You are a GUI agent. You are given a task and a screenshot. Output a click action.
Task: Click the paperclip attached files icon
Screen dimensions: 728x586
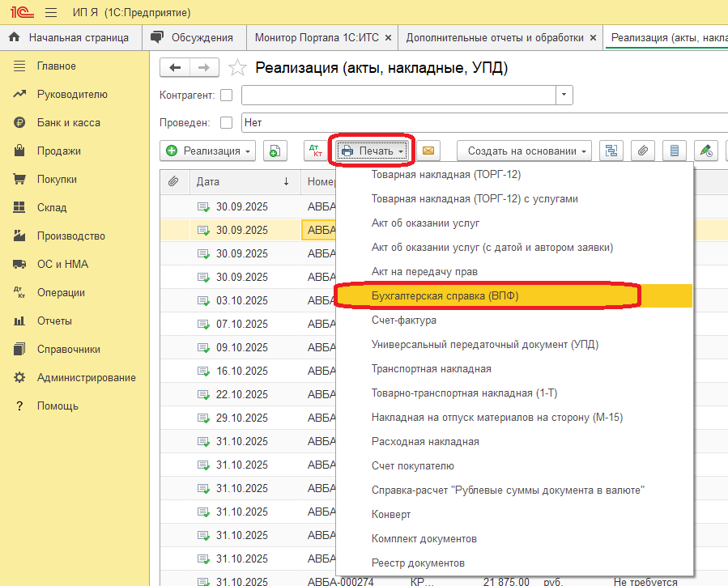[643, 151]
